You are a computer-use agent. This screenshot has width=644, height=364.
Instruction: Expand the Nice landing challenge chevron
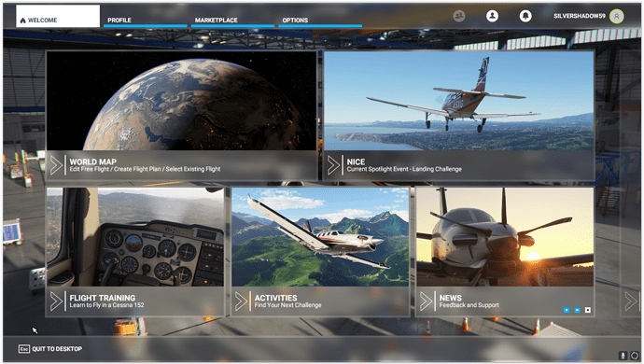click(333, 165)
